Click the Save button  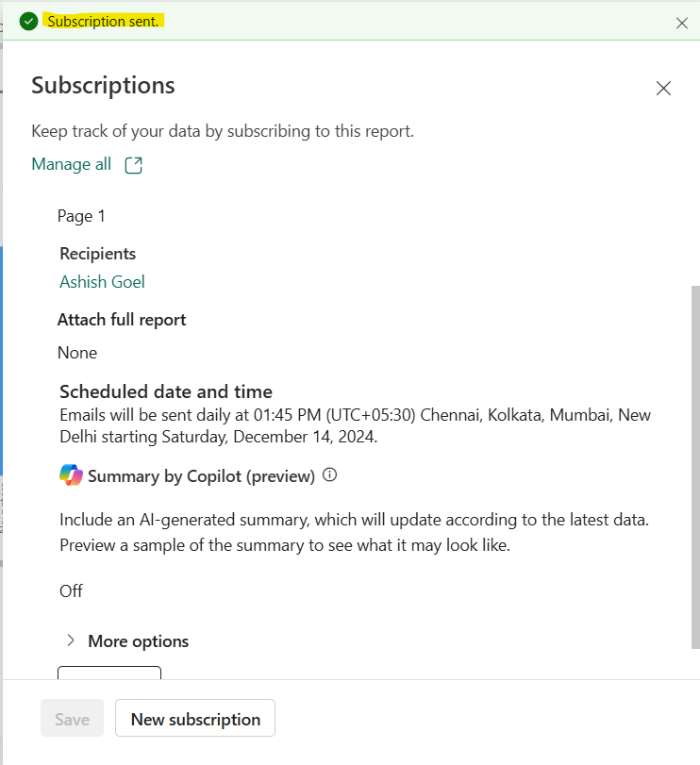(72, 718)
